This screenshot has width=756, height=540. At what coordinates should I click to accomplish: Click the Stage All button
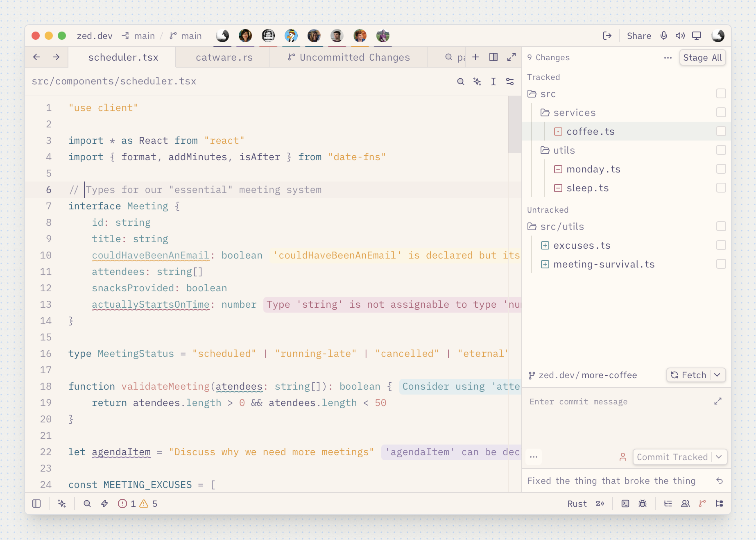702,58
